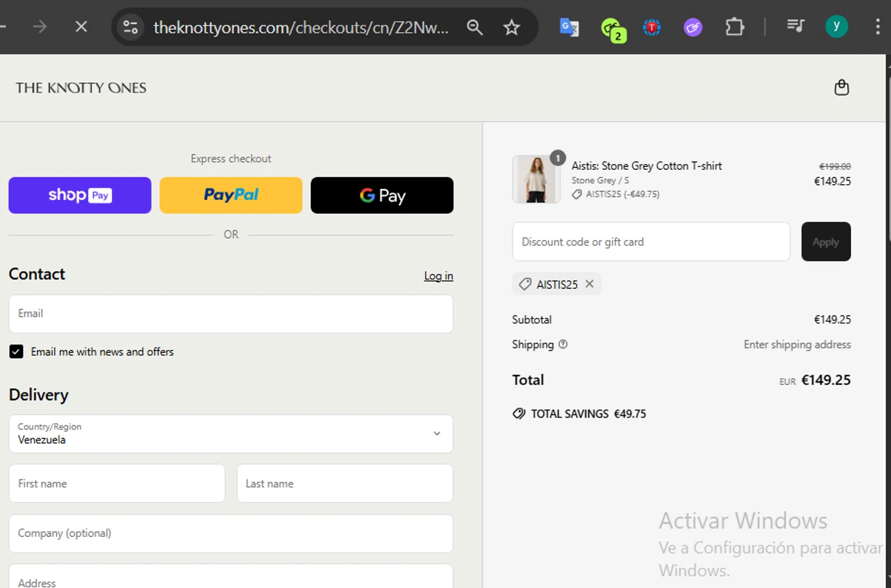Pay with Google Pay
The width and height of the screenshot is (891, 588).
pyautogui.click(x=382, y=195)
